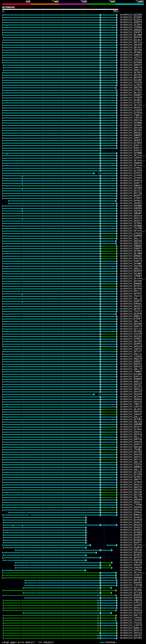Viewport: 146px width, 644px height.
Task: Select label UniRef100_A7Q1M3
Action: [x=131, y=110]
